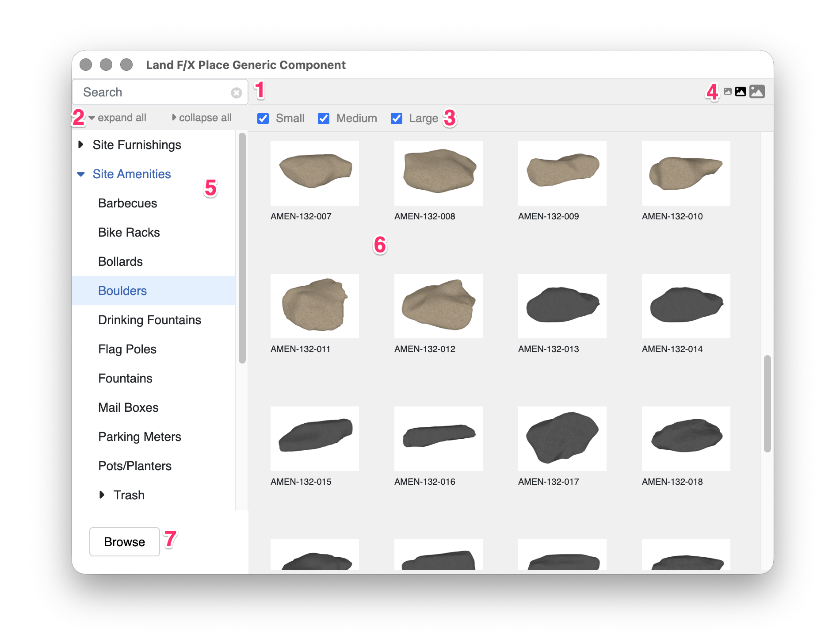Select the medium thumbnail size icon
The height and width of the screenshot is (636, 840).
coord(741,92)
